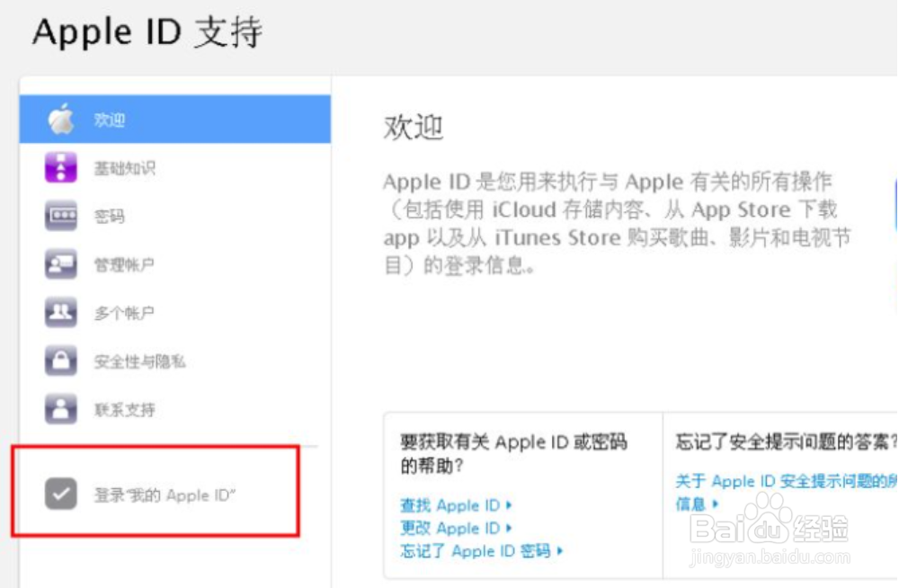
Task: Expand the 更改 Apple ID disclosure arrow
Action: click(511, 529)
